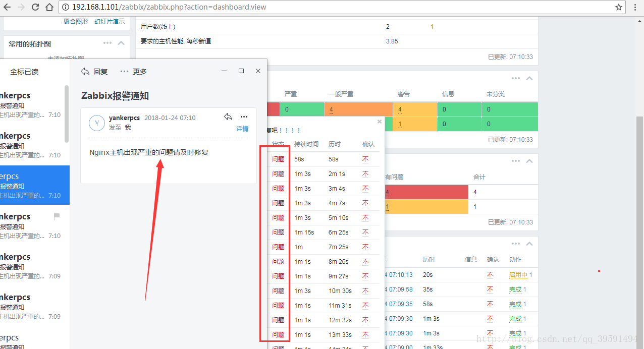The image size is (644, 349).
Task: Reload the Zabbix dashboard page
Action: (35, 7)
